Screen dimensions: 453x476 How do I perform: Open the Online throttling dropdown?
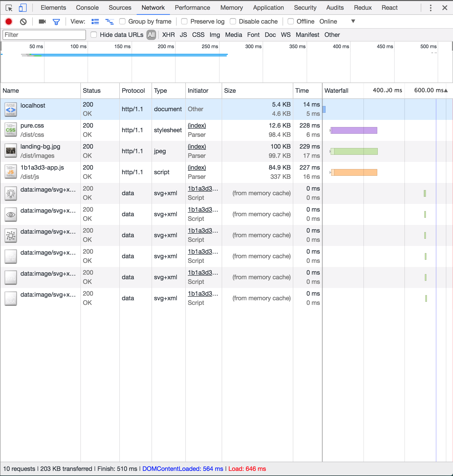pyautogui.click(x=353, y=22)
